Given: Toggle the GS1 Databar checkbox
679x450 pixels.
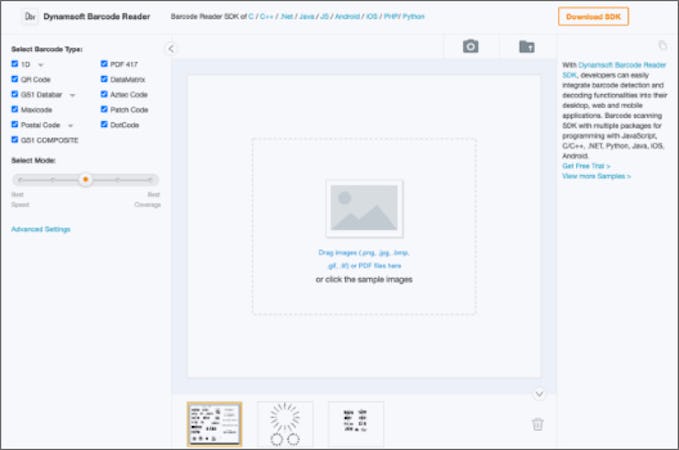Looking at the screenshot, I should [15, 94].
